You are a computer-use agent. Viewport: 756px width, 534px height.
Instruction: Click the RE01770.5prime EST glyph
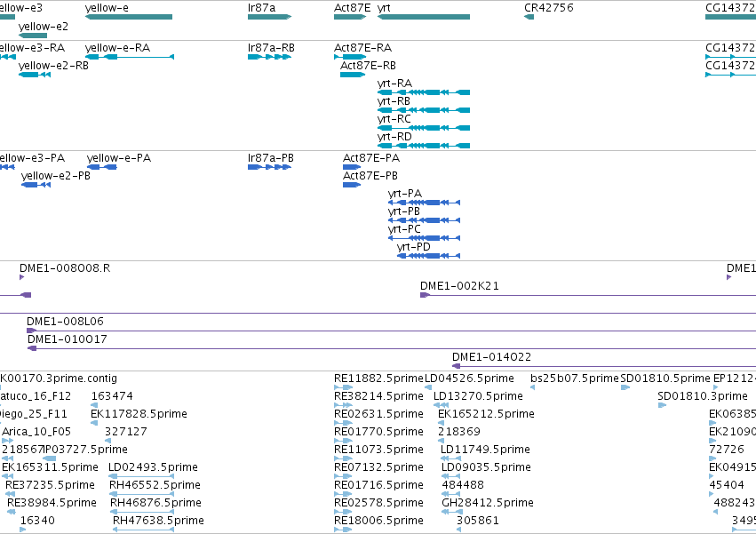pyautogui.click(x=343, y=441)
